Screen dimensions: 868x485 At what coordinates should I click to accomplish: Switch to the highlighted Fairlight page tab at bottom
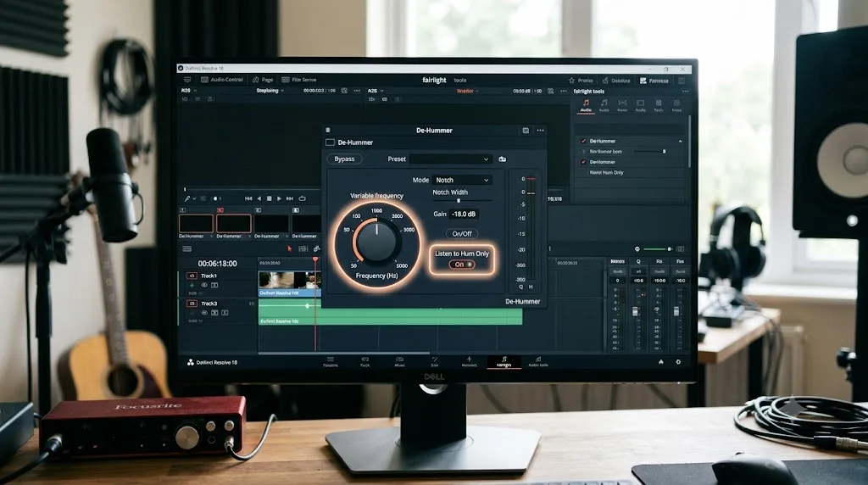click(504, 362)
